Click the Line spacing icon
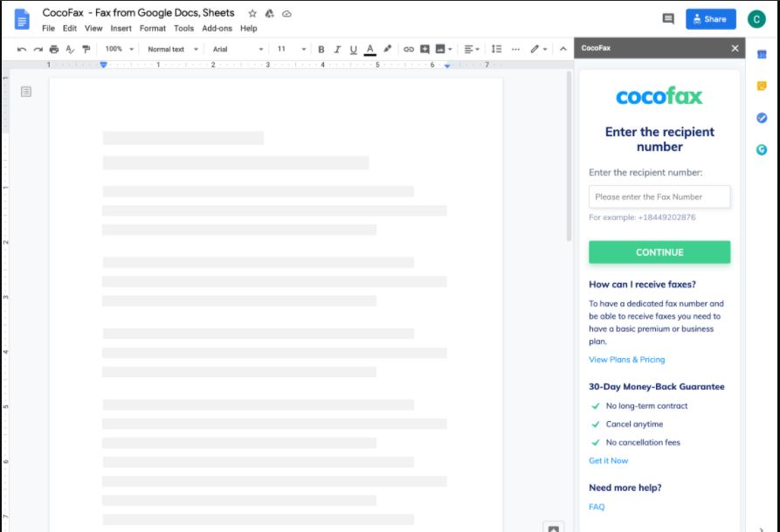The height and width of the screenshot is (532, 780). tap(496, 49)
